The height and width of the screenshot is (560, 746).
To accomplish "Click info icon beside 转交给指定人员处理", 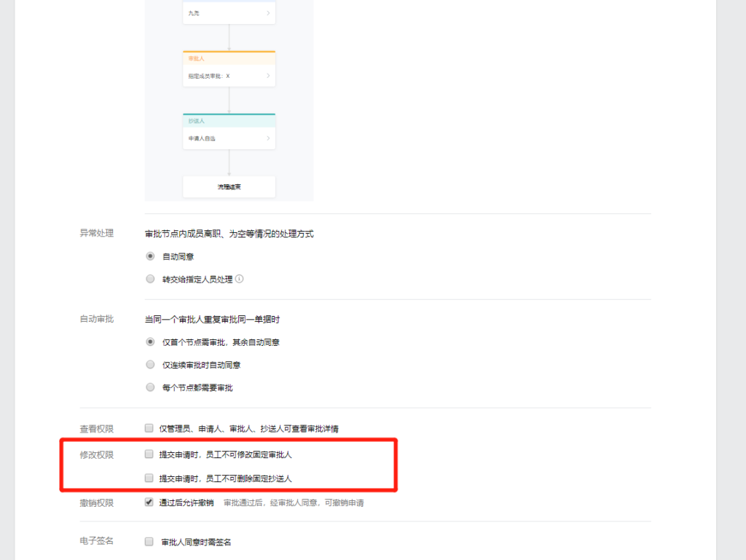I will [x=239, y=279].
